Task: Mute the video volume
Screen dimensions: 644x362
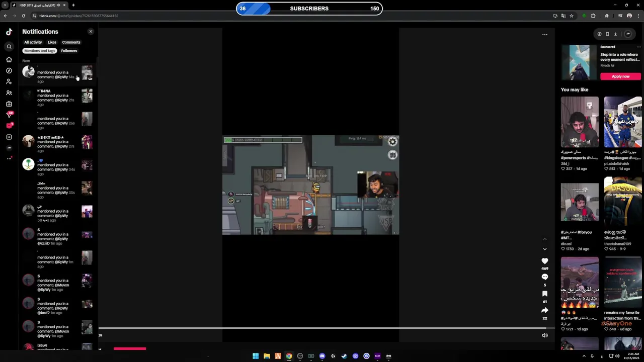Action: point(544,335)
